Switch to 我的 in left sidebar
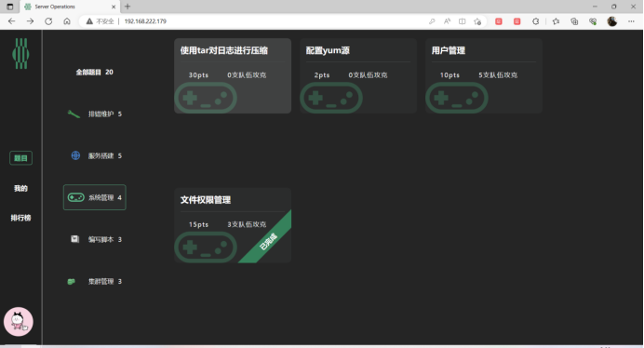Screen dimensions: 644x348 (21, 188)
